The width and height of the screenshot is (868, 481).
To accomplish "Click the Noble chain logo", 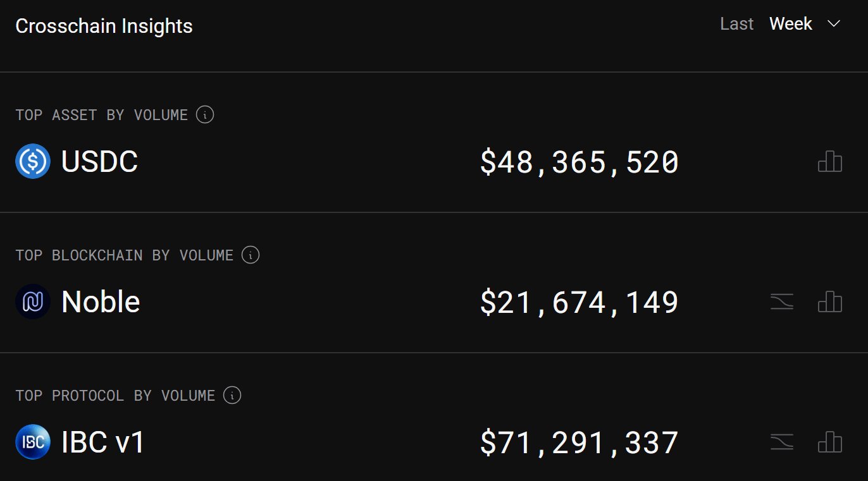I will (x=33, y=302).
